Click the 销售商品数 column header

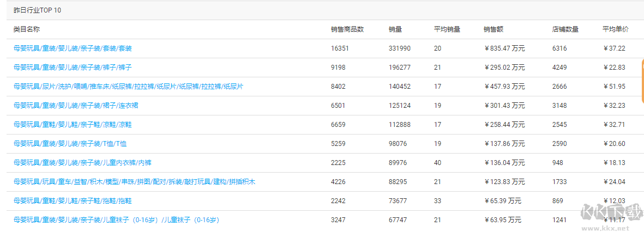point(347,29)
